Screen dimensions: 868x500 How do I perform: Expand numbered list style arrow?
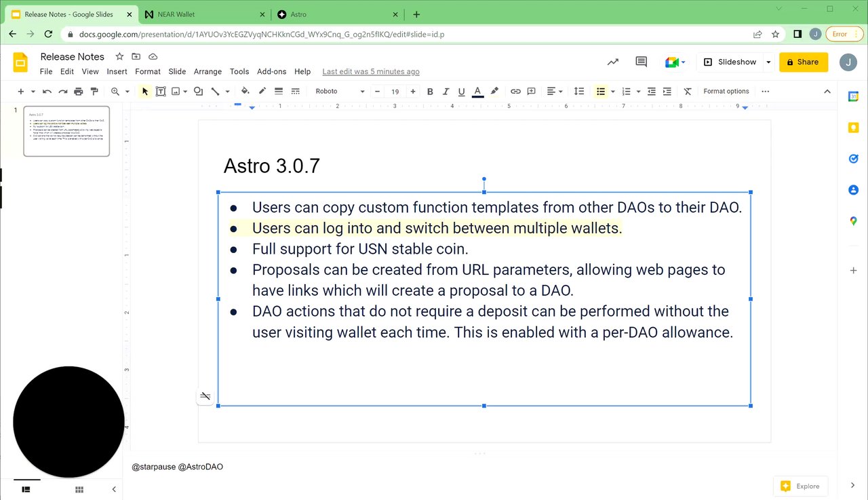pos(639,91)
